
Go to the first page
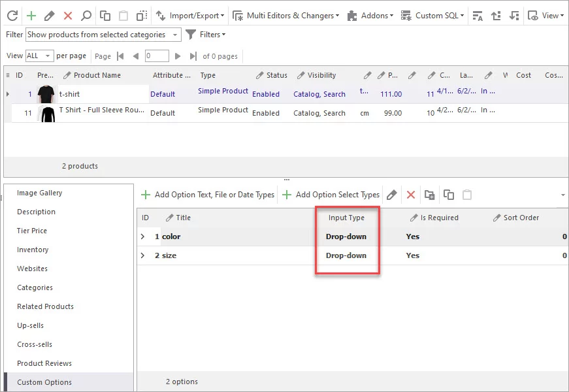pyautogui.click(x=120, y=56)
